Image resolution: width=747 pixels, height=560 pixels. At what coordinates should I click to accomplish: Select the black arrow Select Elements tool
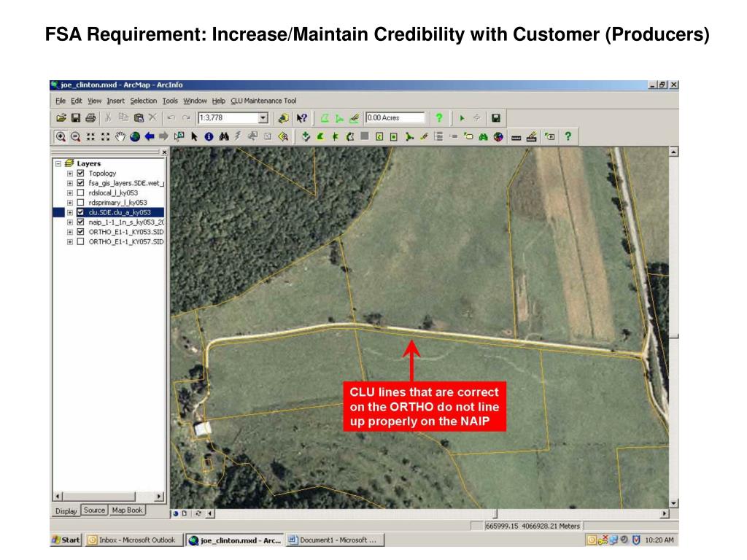(x=194, y=136)
